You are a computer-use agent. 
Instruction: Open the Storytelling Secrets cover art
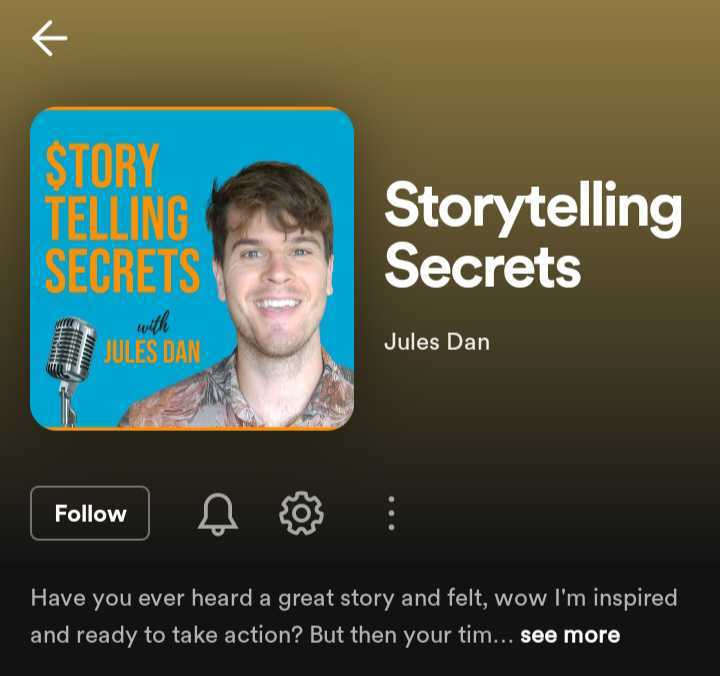click(x=192, y=269)
